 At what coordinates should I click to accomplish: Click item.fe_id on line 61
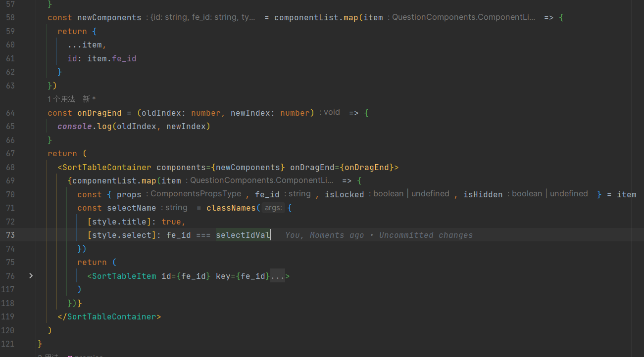pos(112,58)
